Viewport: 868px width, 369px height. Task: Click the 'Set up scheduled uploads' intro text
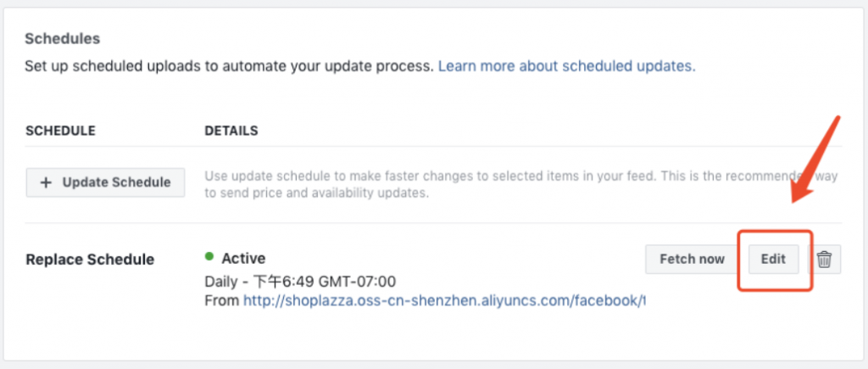[x=229, y=67]
